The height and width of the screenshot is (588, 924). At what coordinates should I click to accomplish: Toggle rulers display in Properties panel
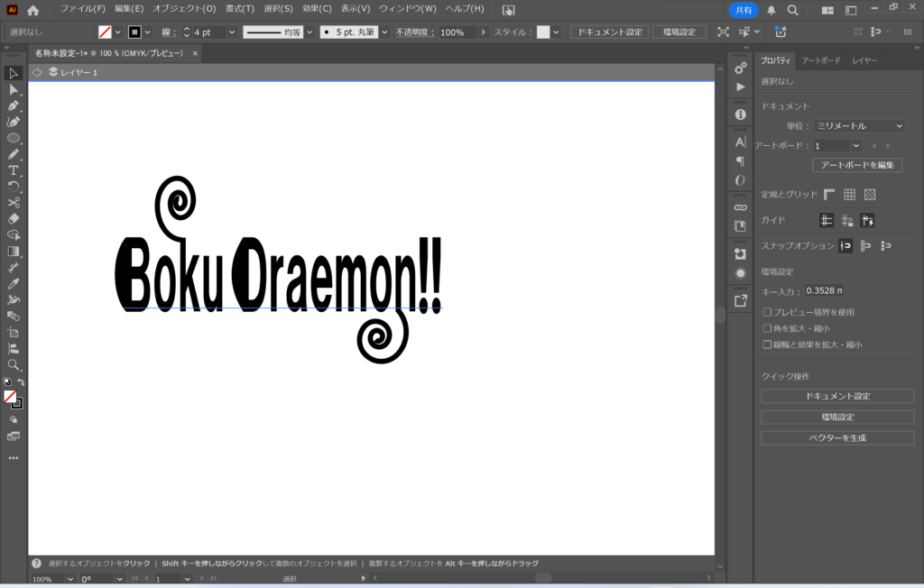point(829,195)
